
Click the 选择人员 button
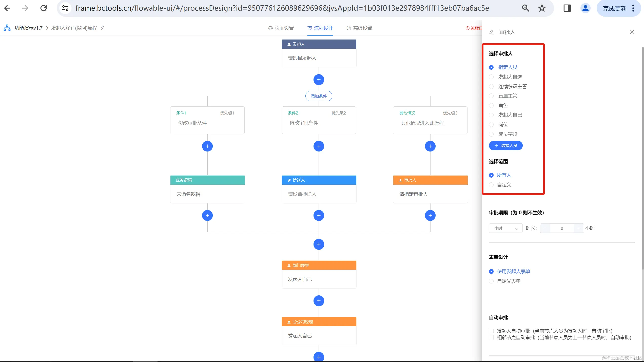(x=505, y=146)
